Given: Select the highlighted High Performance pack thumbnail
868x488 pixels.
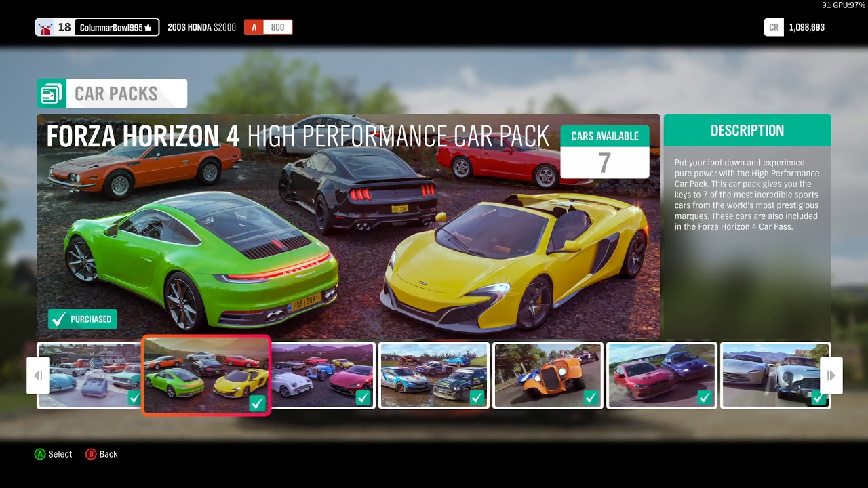Looking at the screenshot, I should [206, 375].
